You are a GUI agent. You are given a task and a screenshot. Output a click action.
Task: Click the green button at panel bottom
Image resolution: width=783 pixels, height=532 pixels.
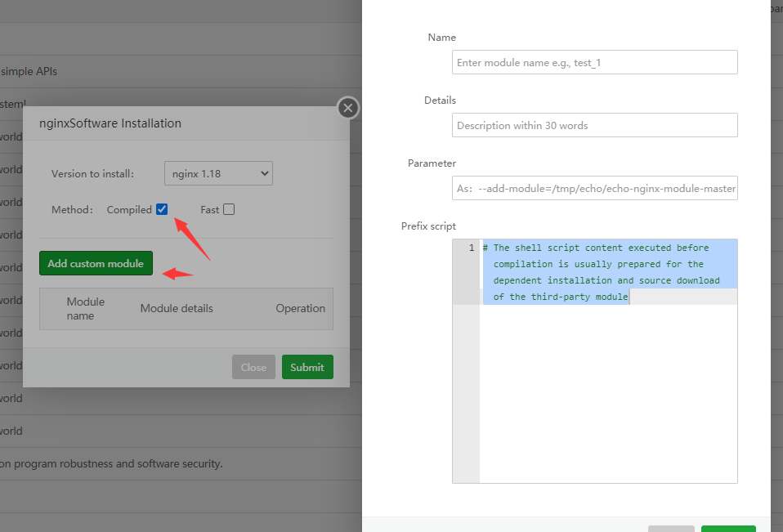[x=727, y=528]
